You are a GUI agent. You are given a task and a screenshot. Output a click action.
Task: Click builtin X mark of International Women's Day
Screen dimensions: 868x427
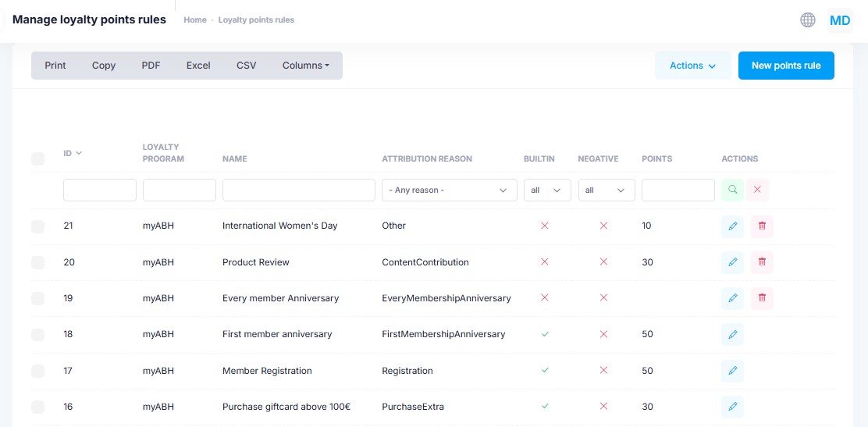(x=545, y=226)
